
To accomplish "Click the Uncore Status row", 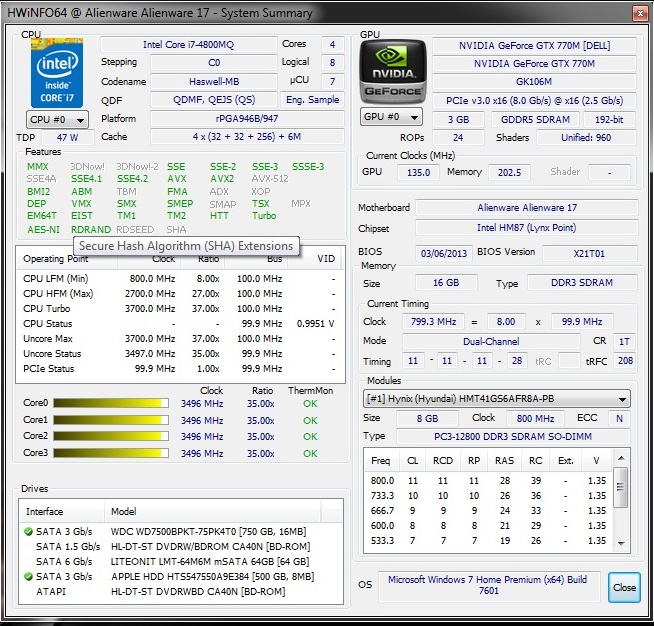I will tap(180, 354).
